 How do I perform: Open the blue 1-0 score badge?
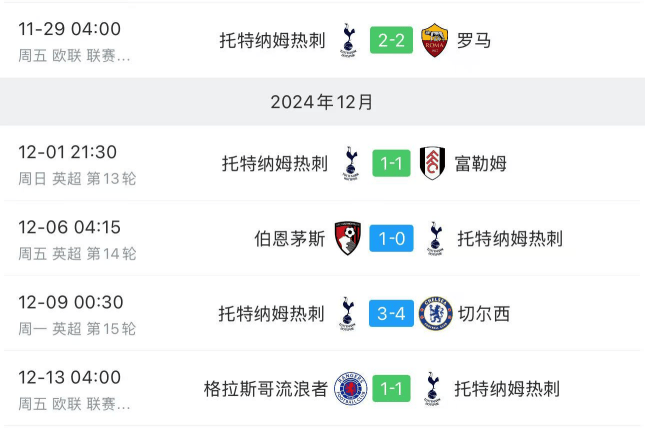tap(391, 238)
